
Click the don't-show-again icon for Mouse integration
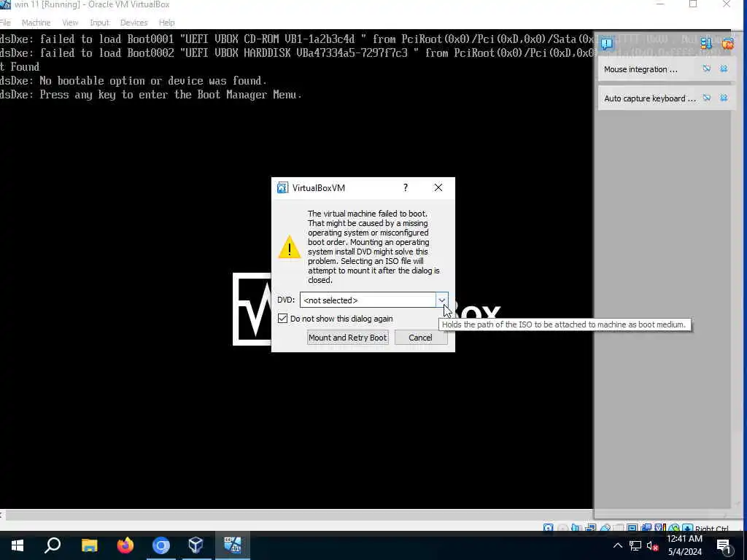706,69
